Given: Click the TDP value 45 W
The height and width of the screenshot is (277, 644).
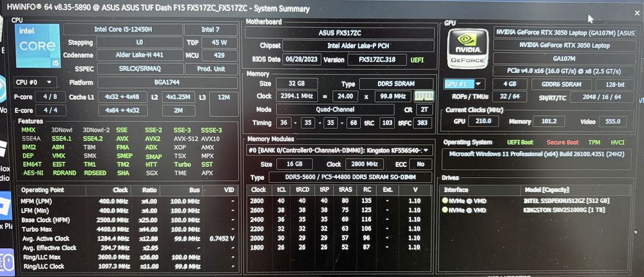Looking at the screenshot, I should click(220, 43).
